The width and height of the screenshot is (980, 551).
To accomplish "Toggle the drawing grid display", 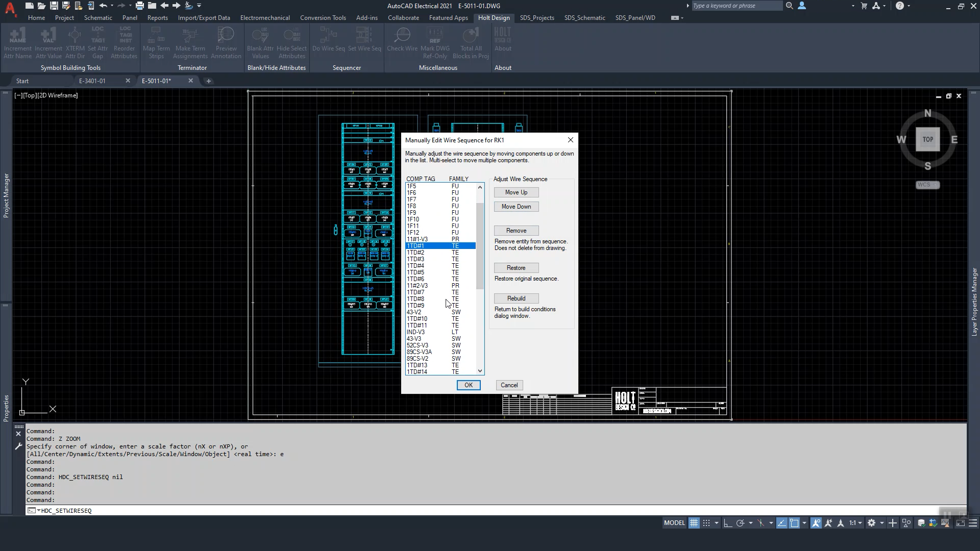I will click(x=694, y=523).
